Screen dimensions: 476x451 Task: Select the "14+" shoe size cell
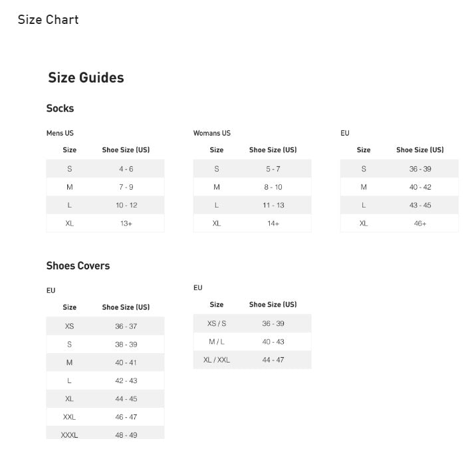(x=273, y=224)
